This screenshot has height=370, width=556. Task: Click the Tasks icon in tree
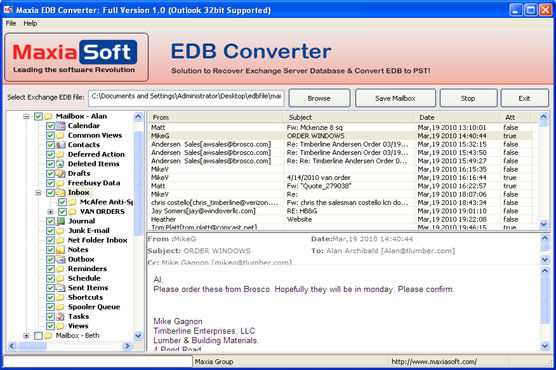click(x=61, y=317)
